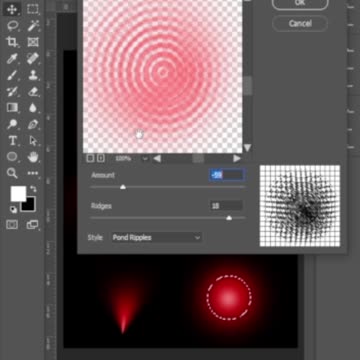This screenshot has width=360, height=360.
Task: Select the Eraser tool
Action: click(x=33, y=91)
